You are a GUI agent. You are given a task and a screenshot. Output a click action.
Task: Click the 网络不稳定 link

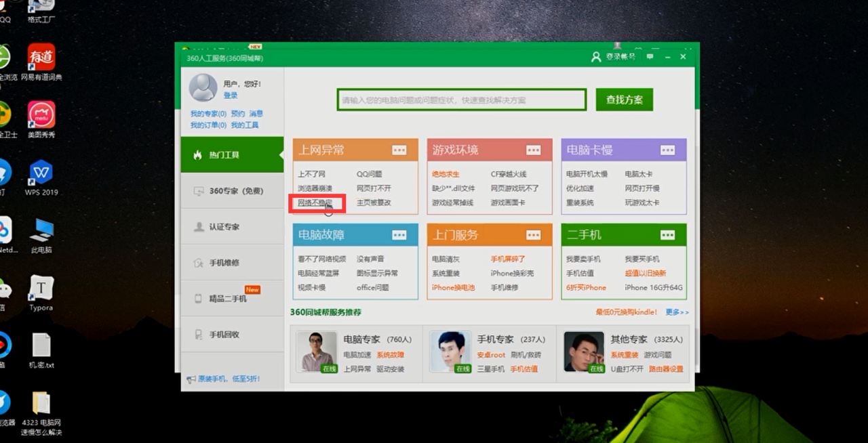pos(315,203)
